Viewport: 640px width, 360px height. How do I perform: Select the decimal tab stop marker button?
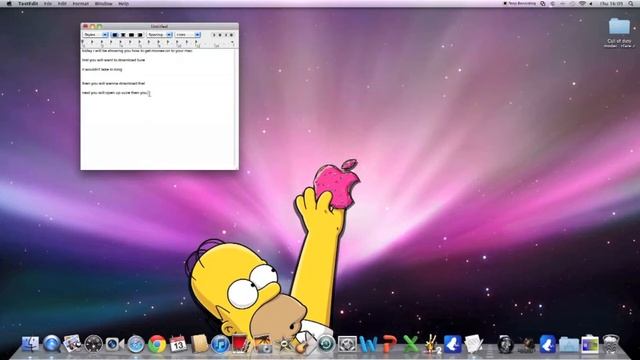[231, 35]
